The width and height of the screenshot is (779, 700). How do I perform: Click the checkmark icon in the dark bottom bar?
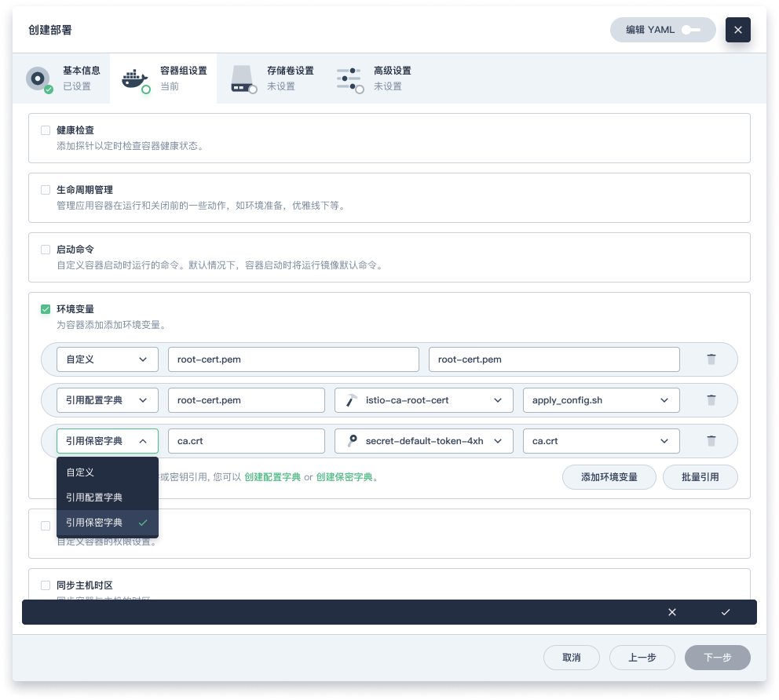[726, 612]
